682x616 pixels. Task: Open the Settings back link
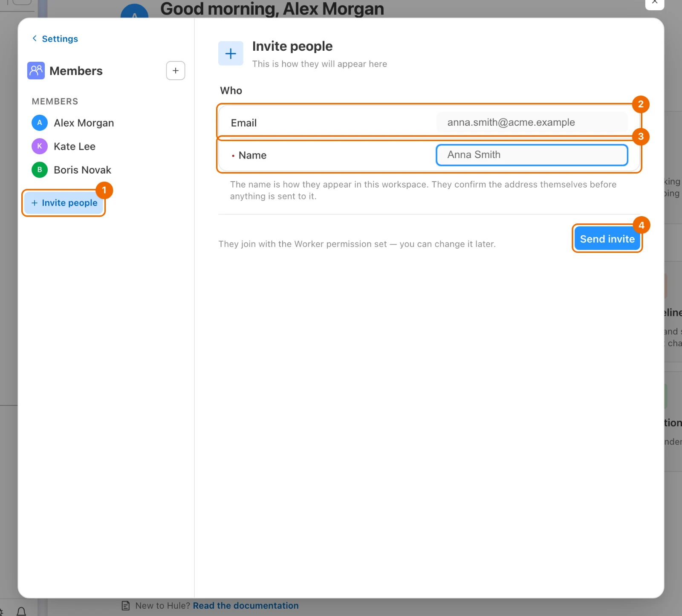click(60, 39)
